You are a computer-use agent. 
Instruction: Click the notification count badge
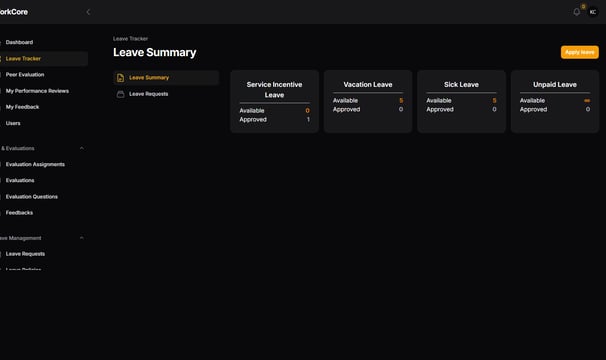click(583, 7)
